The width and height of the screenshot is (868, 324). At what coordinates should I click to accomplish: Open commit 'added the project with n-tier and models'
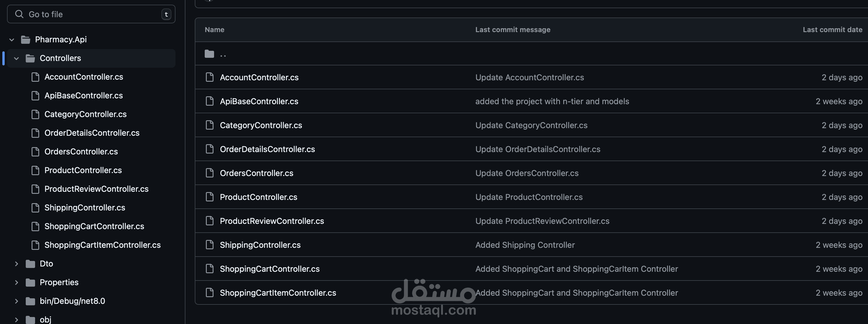552,101
